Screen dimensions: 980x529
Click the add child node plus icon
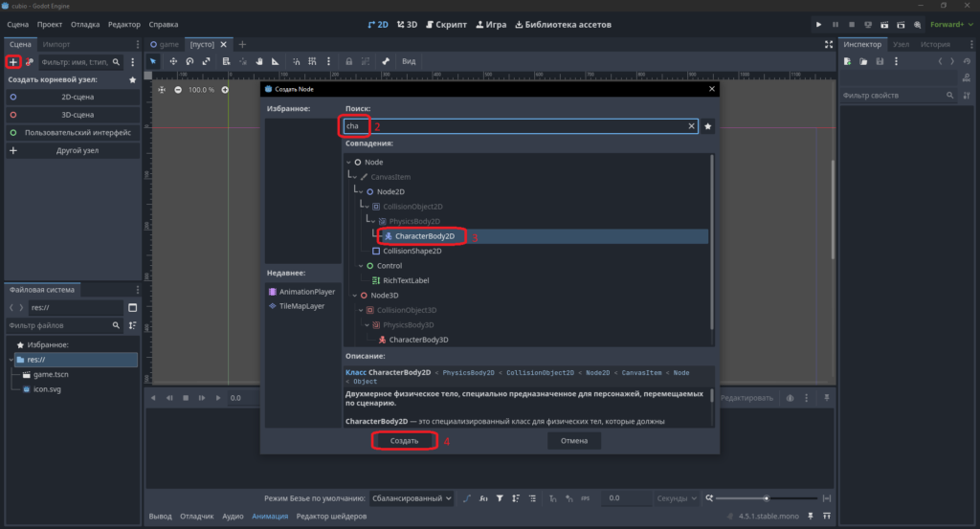(13, 62)
